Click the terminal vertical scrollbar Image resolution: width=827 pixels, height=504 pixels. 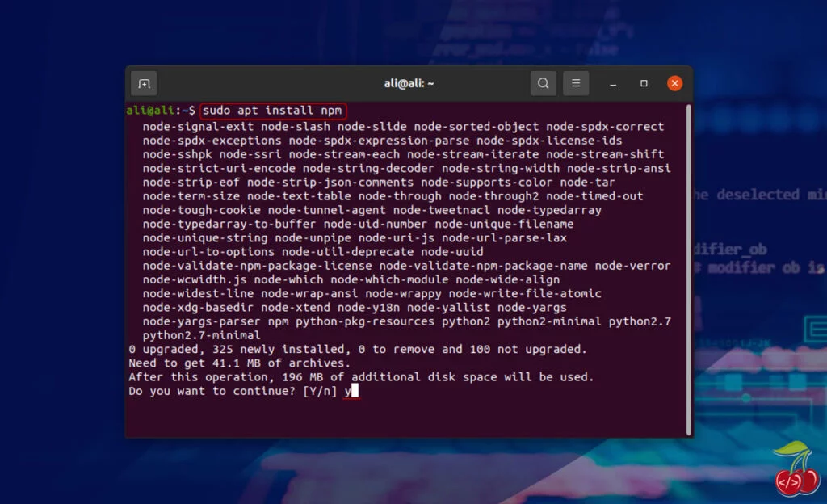coord(688,269)
